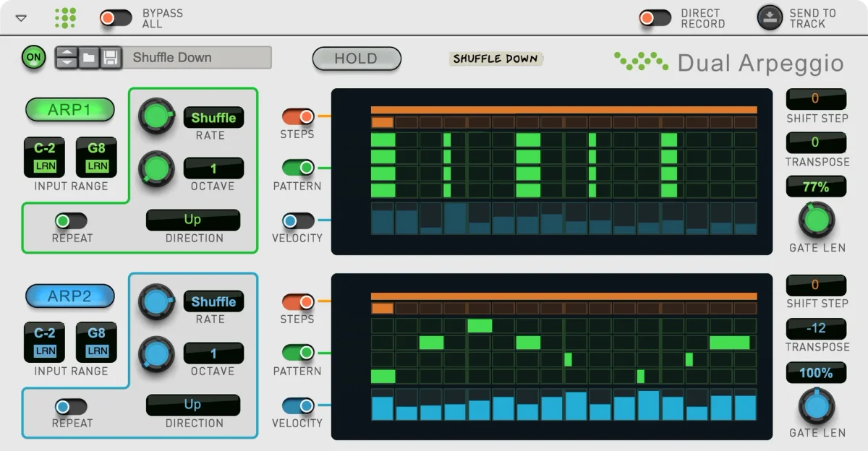Click the Dual Arpeggio logo

[x=729, y=63]
